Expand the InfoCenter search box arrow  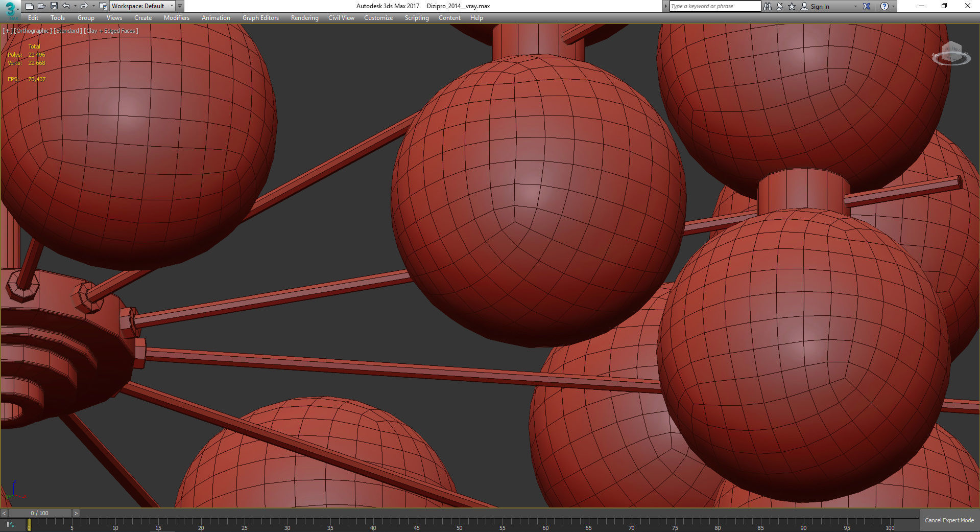(x=665, y=6)
